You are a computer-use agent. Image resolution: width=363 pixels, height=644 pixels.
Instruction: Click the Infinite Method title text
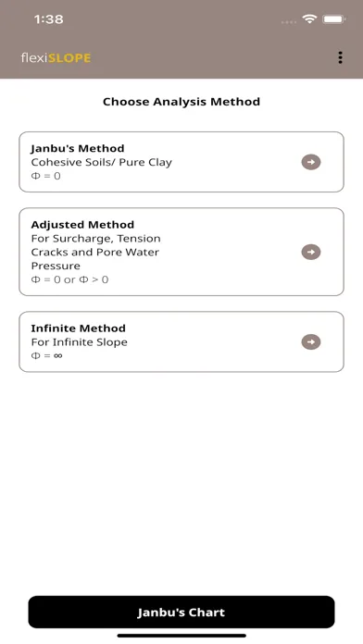point(79,328)
